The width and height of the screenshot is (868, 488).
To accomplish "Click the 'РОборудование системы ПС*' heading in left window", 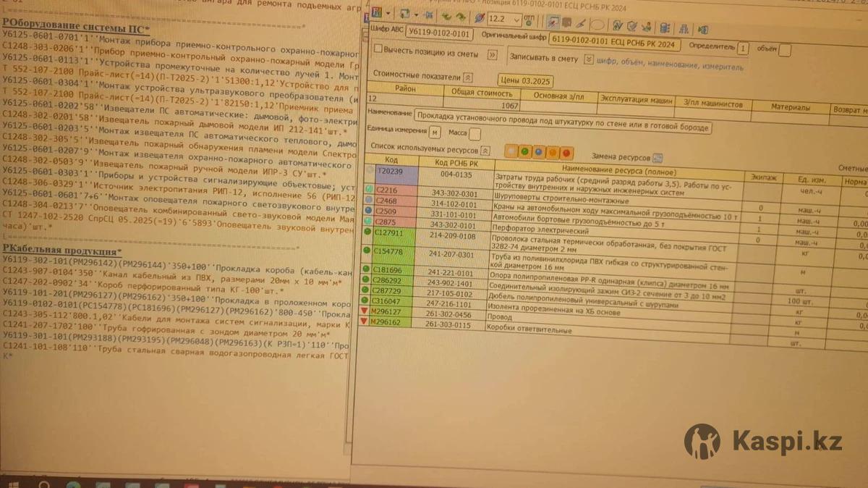I will [x=75, y=28].
